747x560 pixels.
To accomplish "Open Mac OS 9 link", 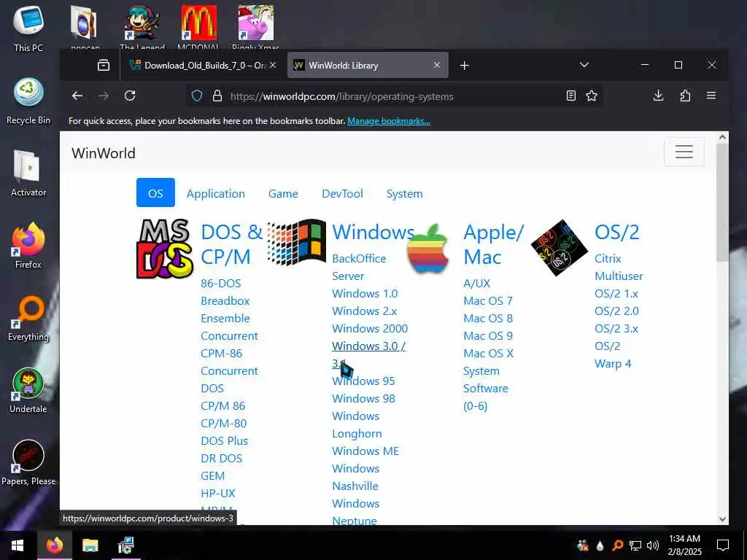I will coord(488,335).
